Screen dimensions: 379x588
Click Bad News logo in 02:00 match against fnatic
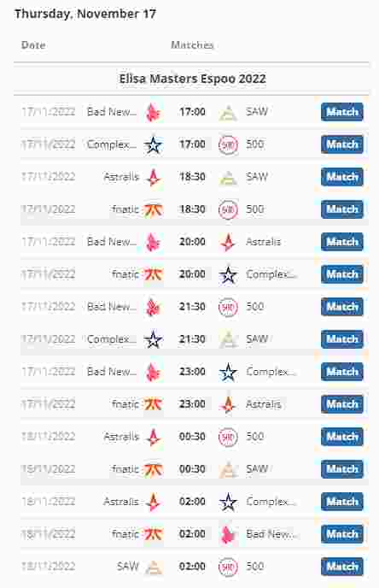[x=228, y=534]
